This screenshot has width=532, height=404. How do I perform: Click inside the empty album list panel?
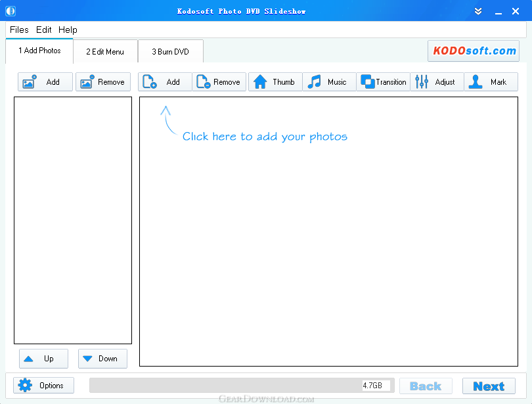(73, 221)
